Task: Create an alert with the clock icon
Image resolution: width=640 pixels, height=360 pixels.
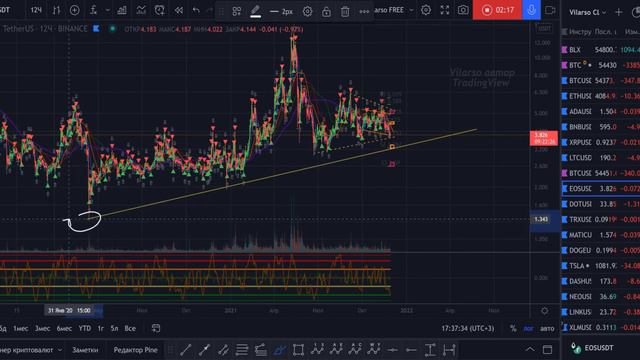Action: click(x=160, y=10)
